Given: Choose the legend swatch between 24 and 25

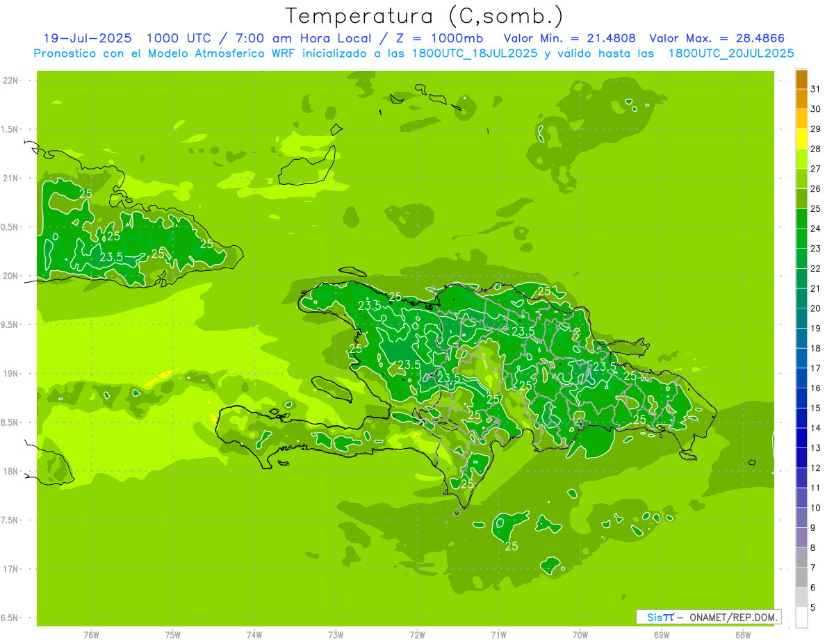Looking at the screenshot, I should [801, 219].
